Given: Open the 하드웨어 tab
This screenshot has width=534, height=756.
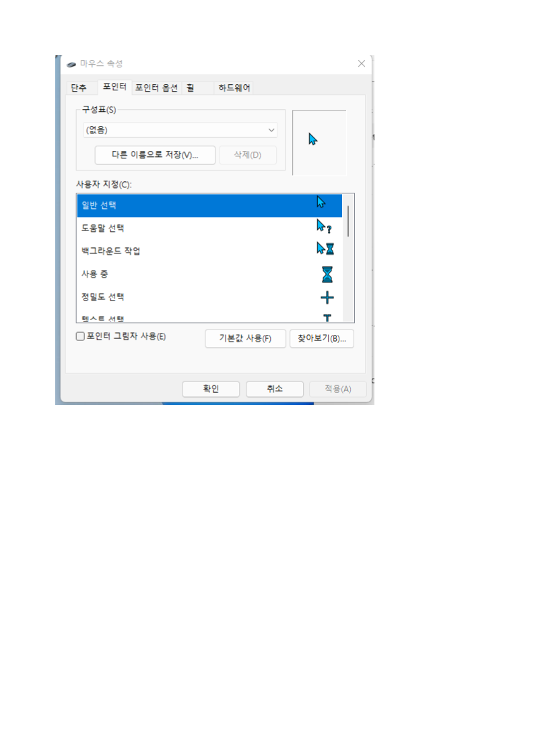Looking at the screenshot, I should click(x=234, y=88).
